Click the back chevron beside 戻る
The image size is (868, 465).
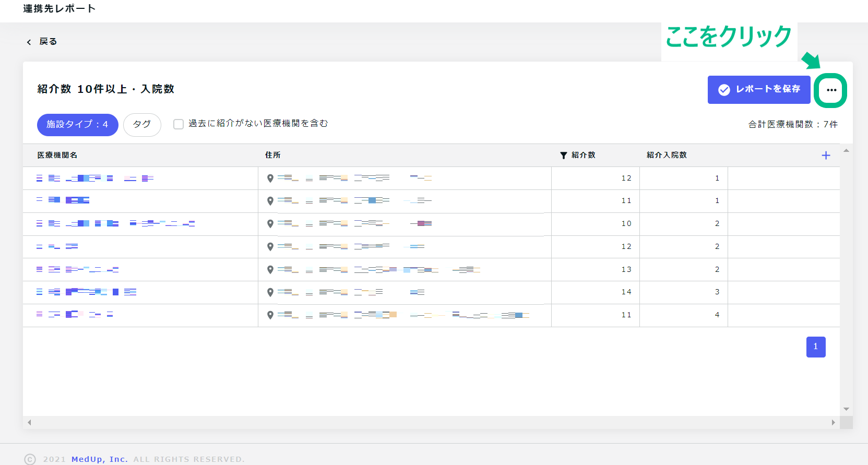click(29, 42)
